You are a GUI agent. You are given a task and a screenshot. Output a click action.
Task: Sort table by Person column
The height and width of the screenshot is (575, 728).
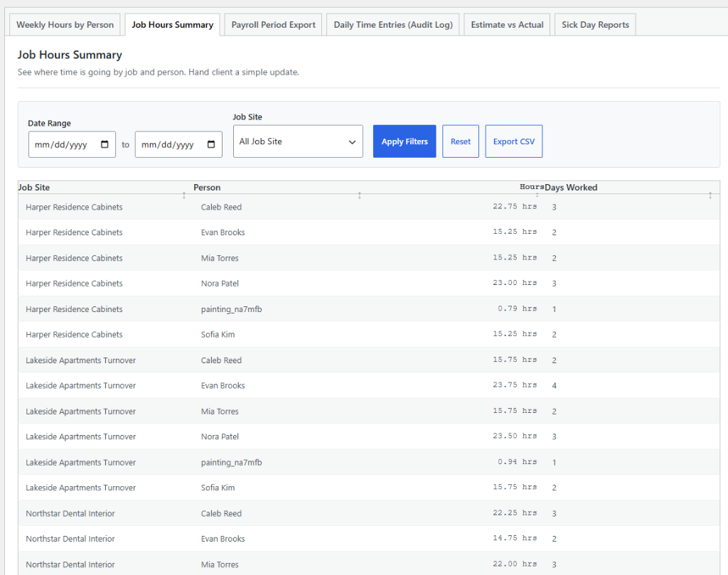[x=359, y=195]
